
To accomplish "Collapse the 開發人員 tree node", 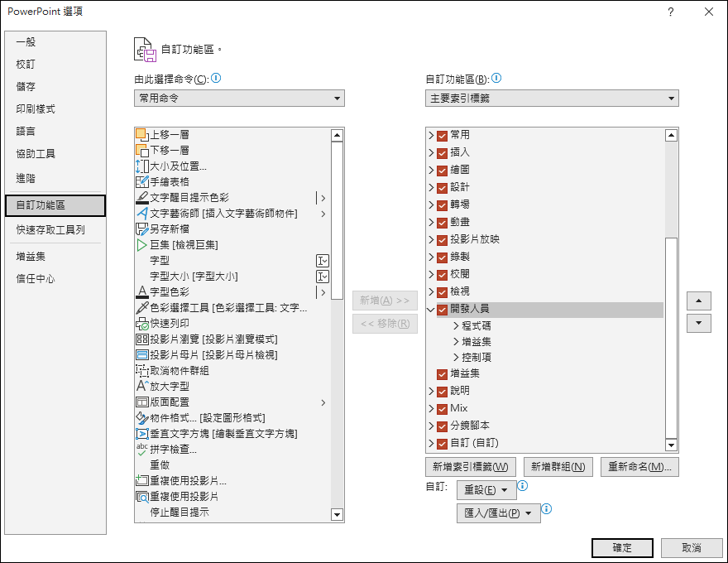I will tap(431, 310).
